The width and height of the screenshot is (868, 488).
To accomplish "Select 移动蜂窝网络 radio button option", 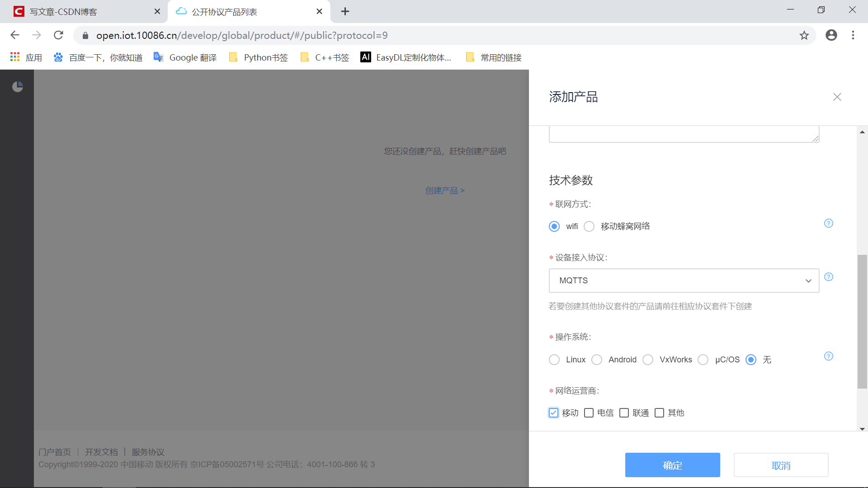I will pos(589,226).
